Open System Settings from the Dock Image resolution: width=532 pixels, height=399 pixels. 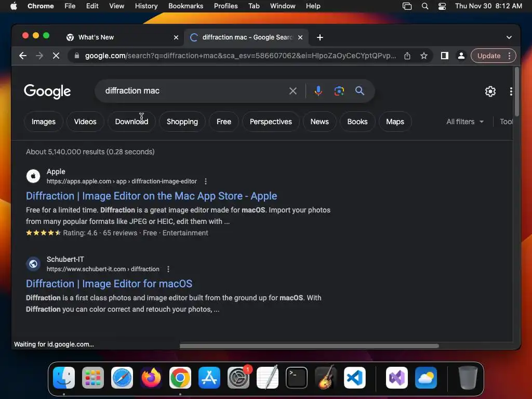[238, 378]
